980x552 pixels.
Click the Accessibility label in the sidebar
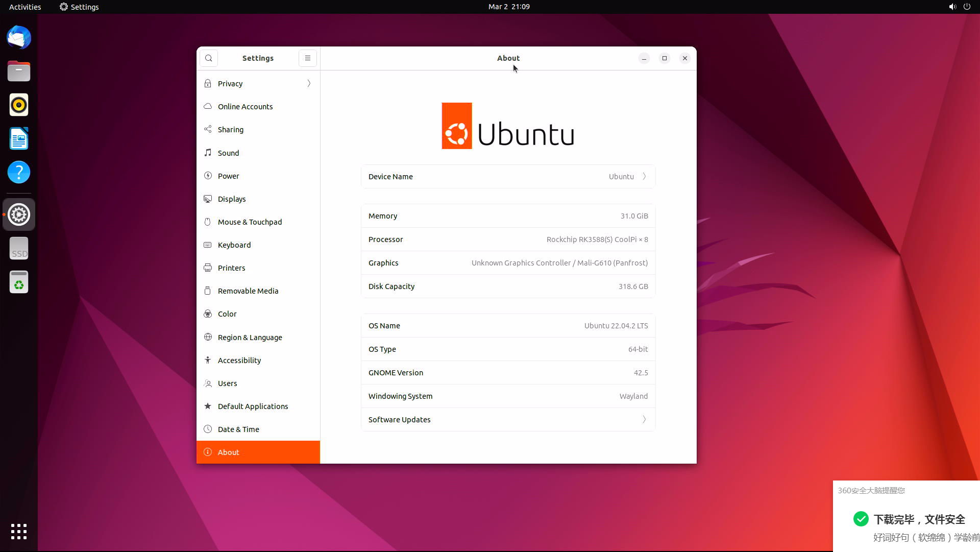[x=239, y=361]
